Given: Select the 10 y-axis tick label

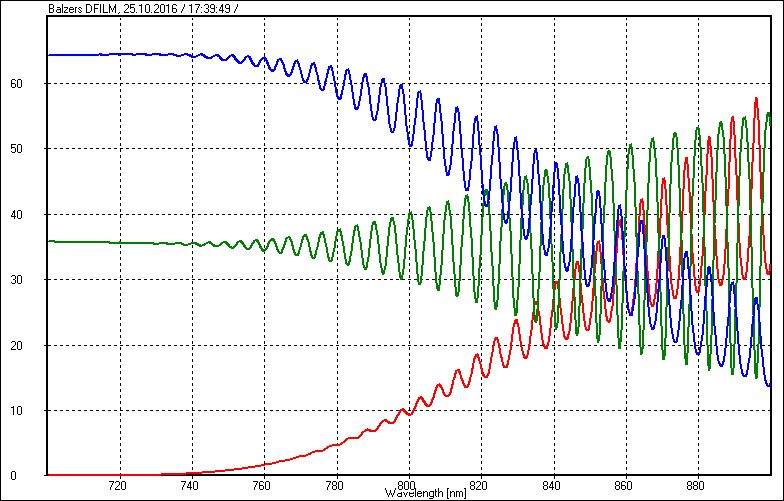Looking at the screenshot, I should pos(30,410).
